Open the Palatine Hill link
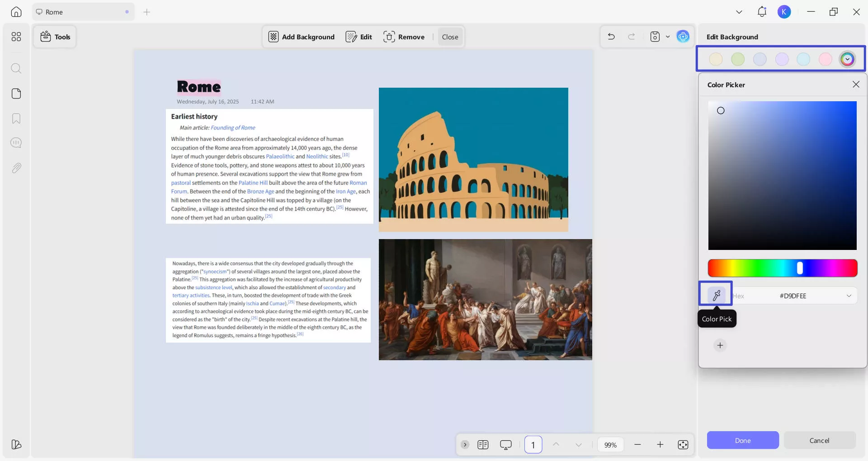The image size is (868, 461). click(x=253, y=183)
